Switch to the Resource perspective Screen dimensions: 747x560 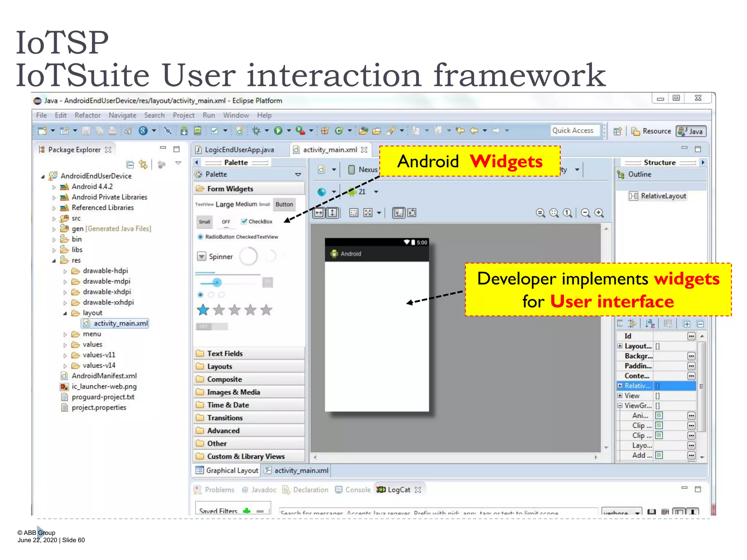click(651, 131)
